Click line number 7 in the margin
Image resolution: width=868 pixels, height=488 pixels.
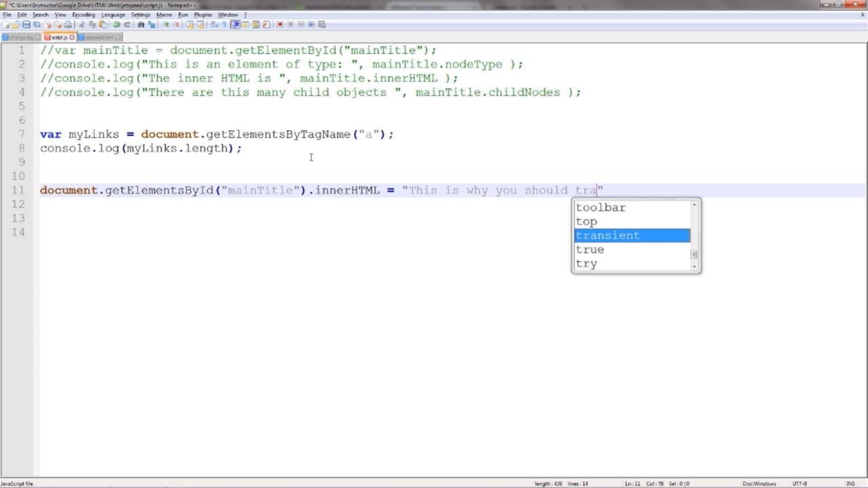click(22, 134)
